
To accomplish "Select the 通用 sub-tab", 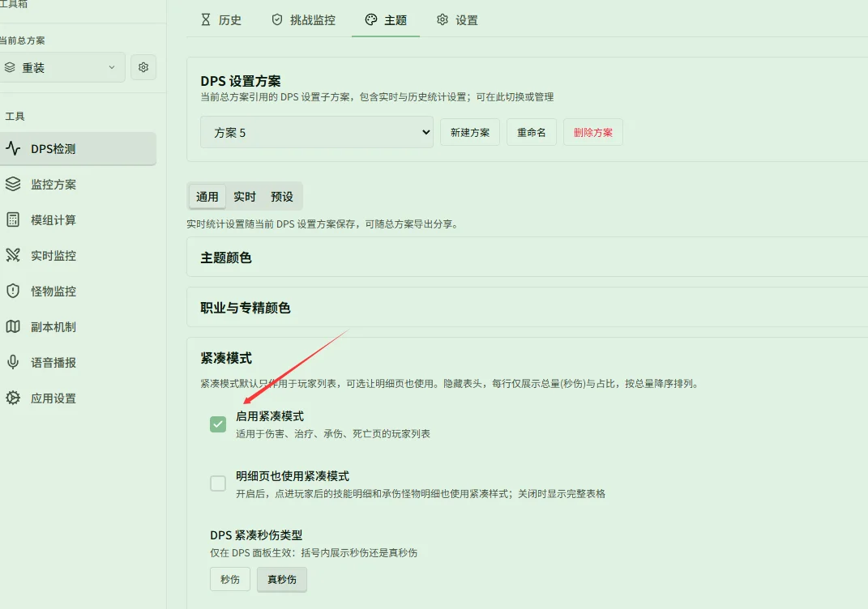I will (x=207, y=196).
